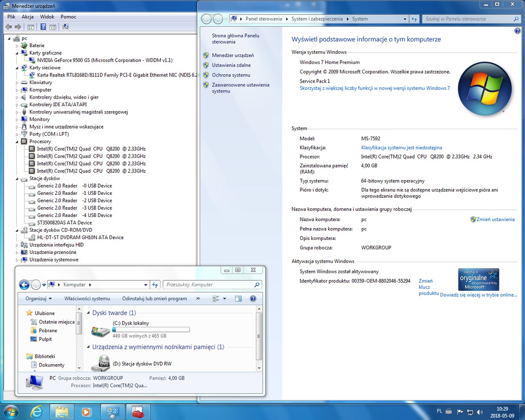Open Pomoc menu in Device Manager
This screenshot has height=420, width=525.
(68, 17)
